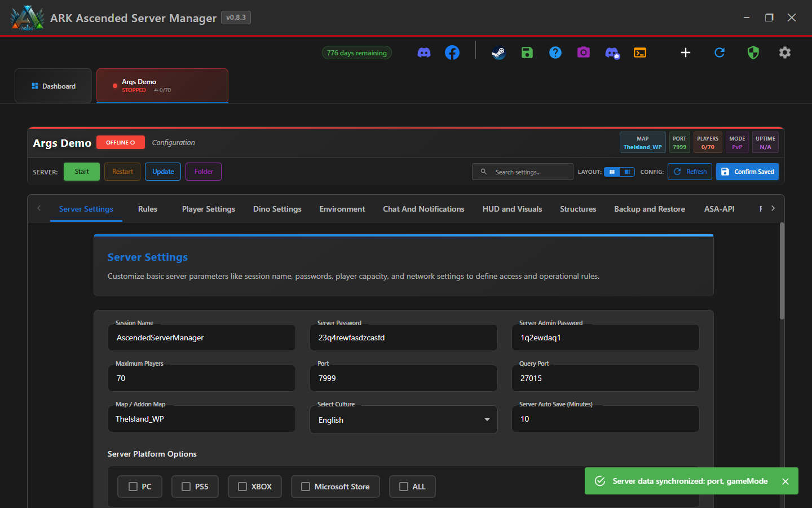This screenshot has width=812, height=508.
Task: Open the Discord link icon
Action: (424, 52)
